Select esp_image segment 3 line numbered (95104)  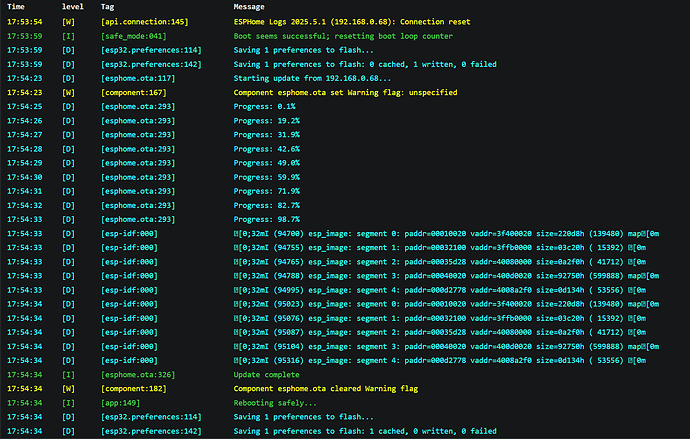[446, 346]
